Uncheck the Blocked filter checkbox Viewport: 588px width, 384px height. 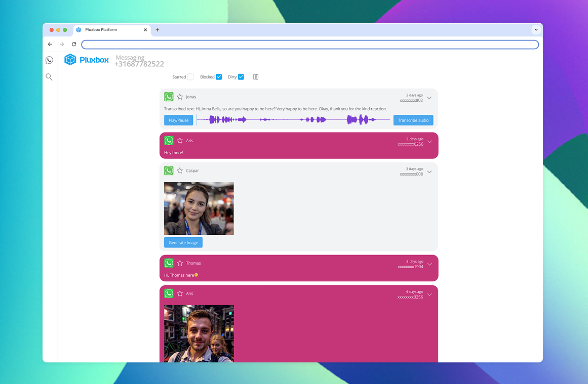click(219, 77)
